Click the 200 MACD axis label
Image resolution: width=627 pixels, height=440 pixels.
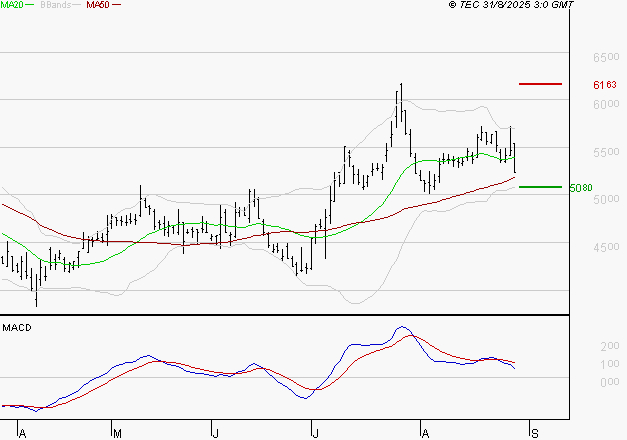[x=610, y=346]
